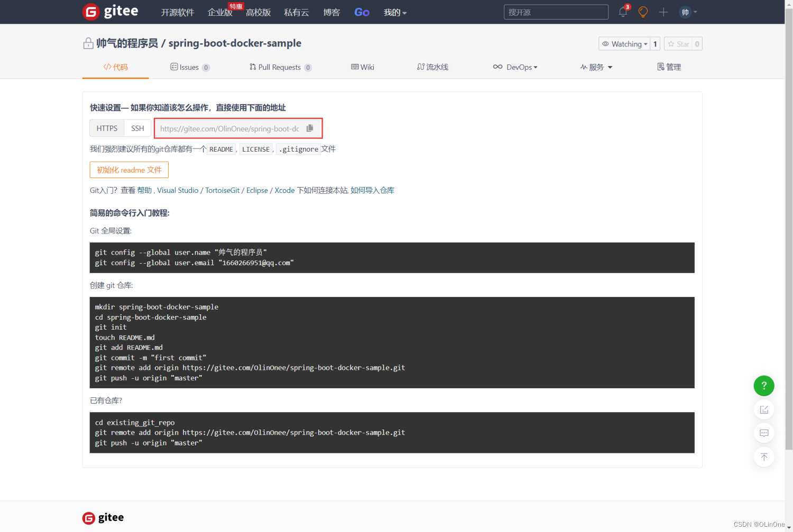Expand the 服务 dropdown tab
The width and height of the screenshot is (793, 532).
[596, 67]
